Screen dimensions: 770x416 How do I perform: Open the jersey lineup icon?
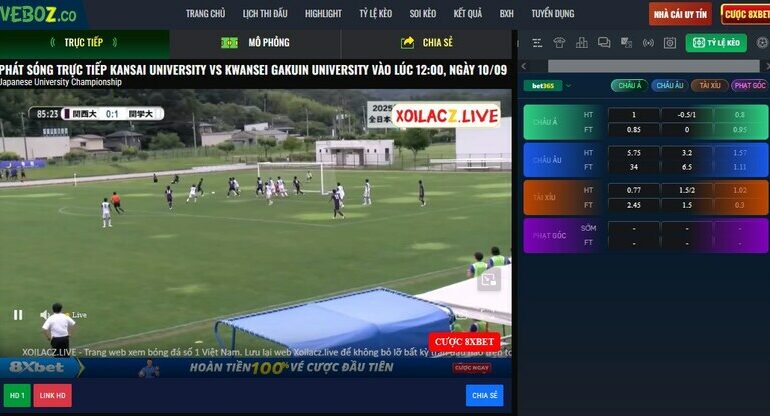pyautogui.click(x=559, y=43)
